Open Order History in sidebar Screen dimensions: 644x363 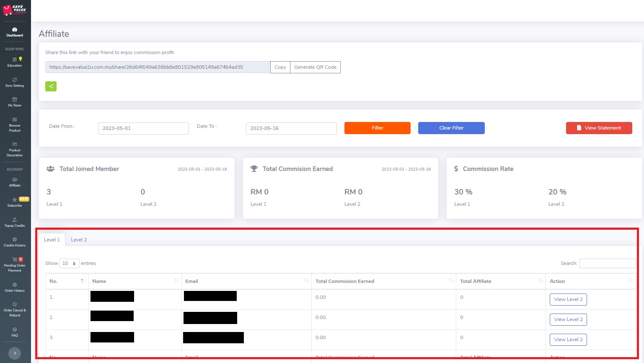pos(15,287)
